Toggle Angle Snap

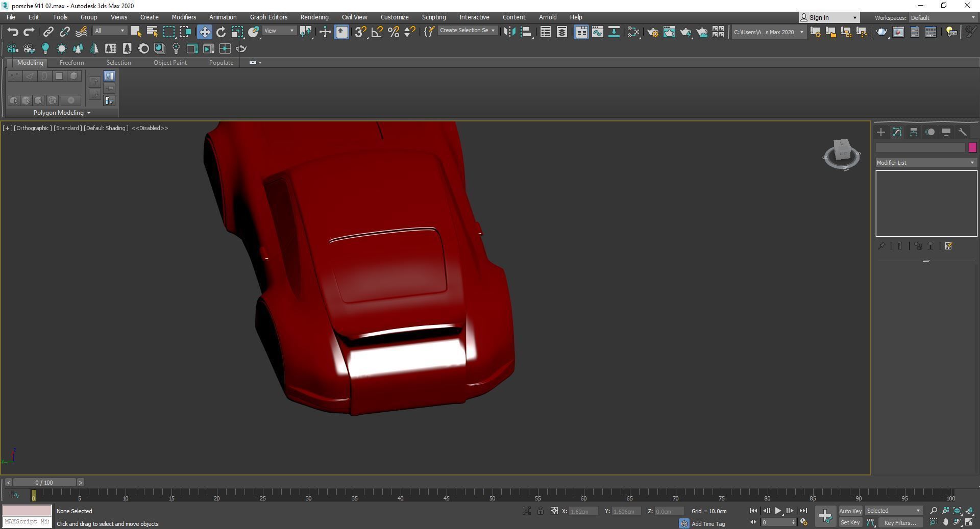click(377, 32)
